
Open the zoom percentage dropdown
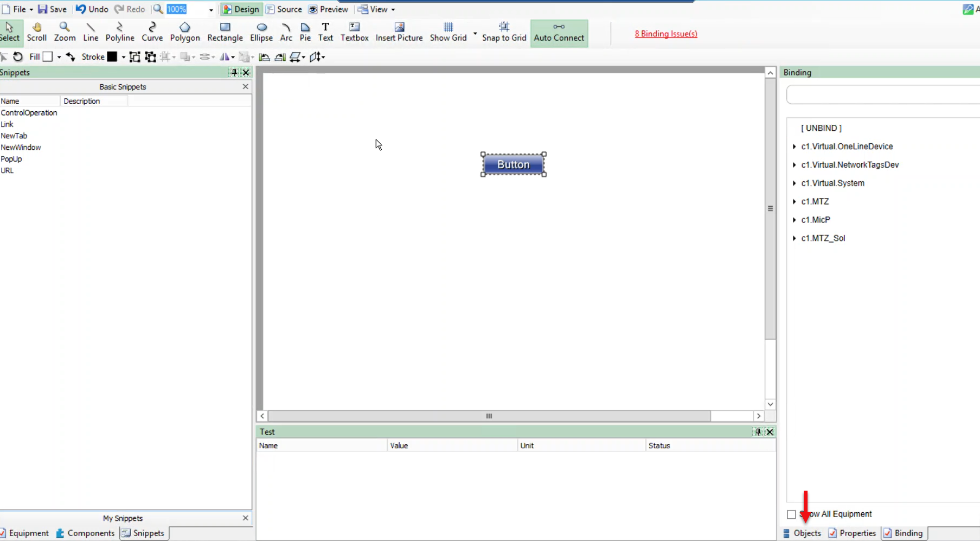[x=211, y=10]
